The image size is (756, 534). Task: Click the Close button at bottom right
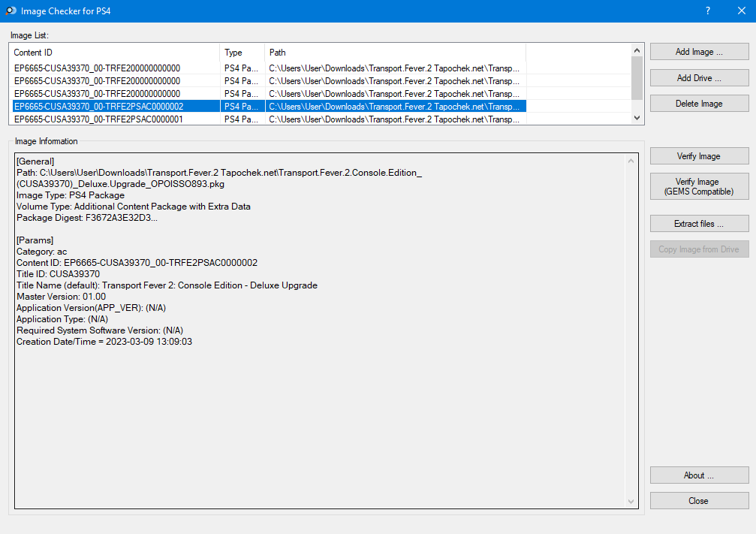pyautogui.click(x=699, y=501)
